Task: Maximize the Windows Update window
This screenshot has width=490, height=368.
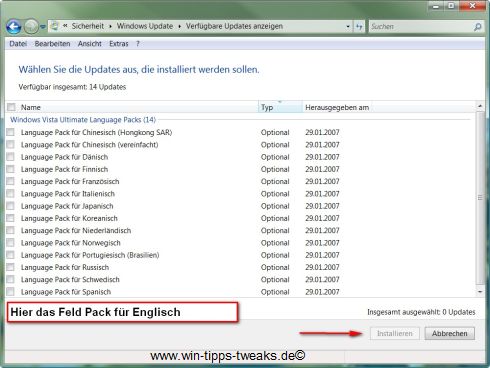Action: pos(451,6)
